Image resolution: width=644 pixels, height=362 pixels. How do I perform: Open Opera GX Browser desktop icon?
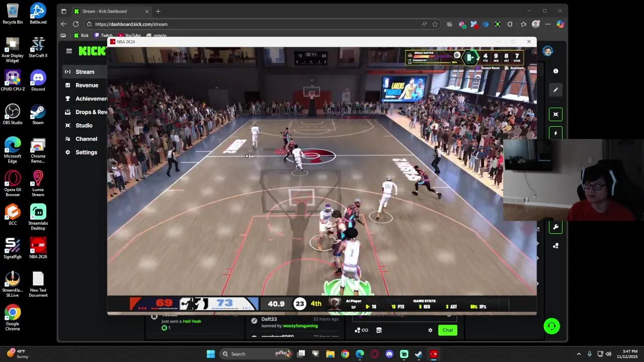click(13, 184)
